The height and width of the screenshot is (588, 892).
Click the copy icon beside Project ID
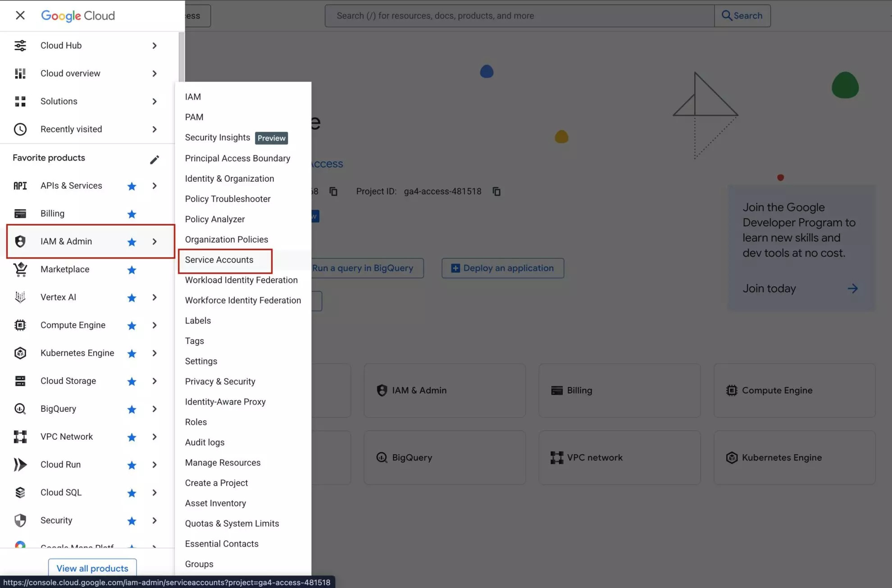(x=496, y=191)
